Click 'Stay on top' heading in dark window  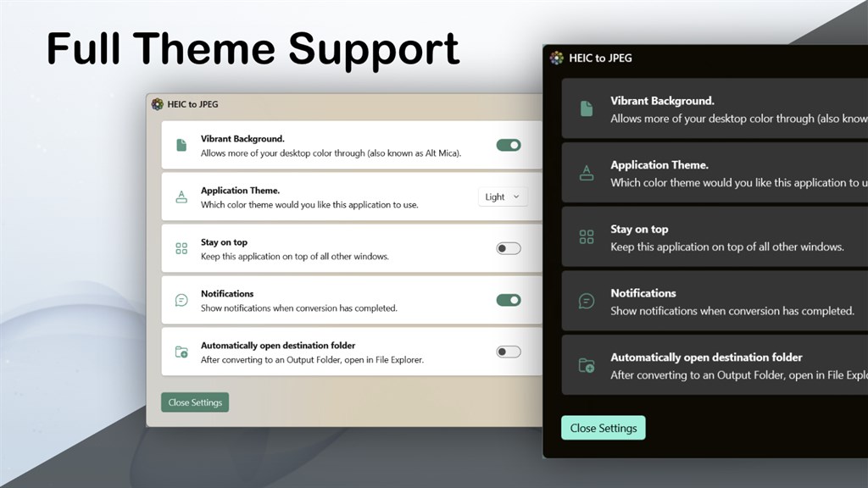639,229
